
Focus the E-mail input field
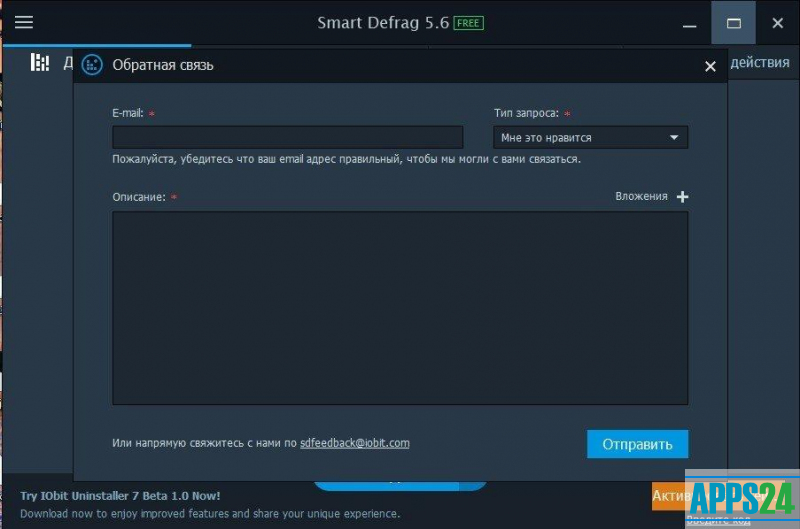click(287, 138)
